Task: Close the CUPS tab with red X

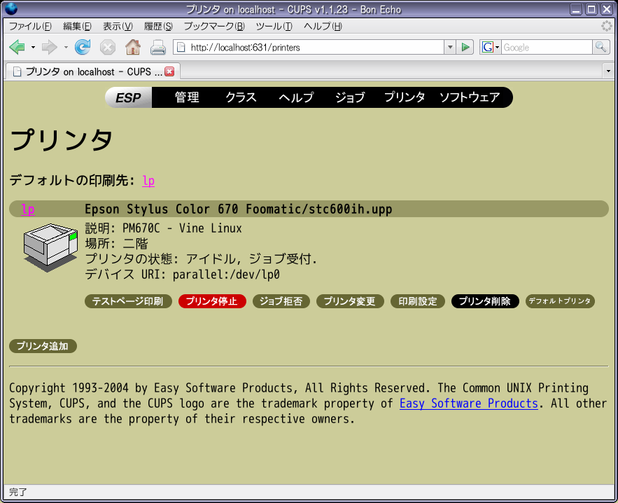Action: (169, 71)
